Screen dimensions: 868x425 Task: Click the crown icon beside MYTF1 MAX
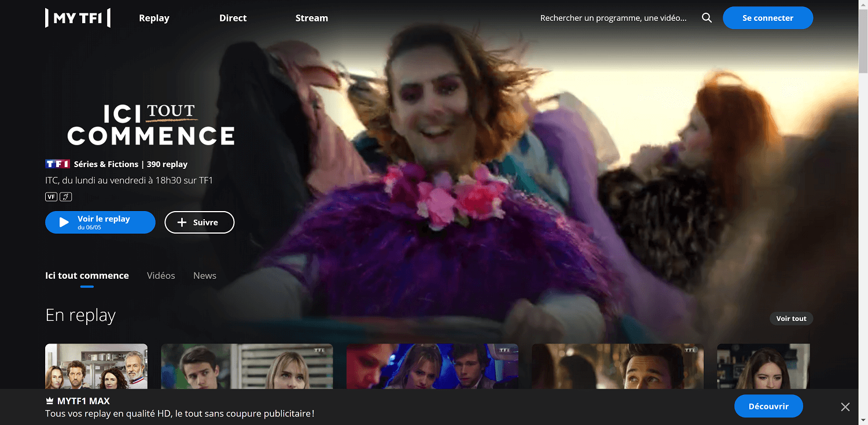[x=50, y=401]
